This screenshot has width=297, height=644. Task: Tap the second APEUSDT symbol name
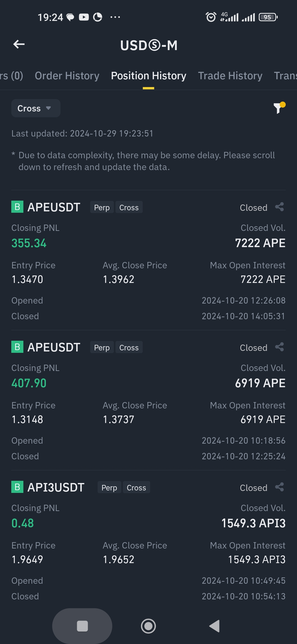54,347
